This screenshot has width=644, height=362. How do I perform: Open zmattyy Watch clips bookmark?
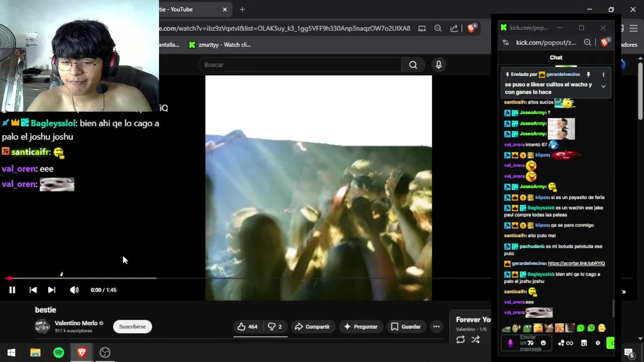[x=220, y=45]
